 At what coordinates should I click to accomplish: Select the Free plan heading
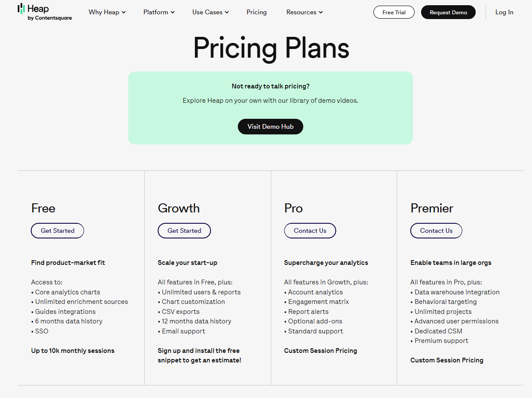coord(43,208)
